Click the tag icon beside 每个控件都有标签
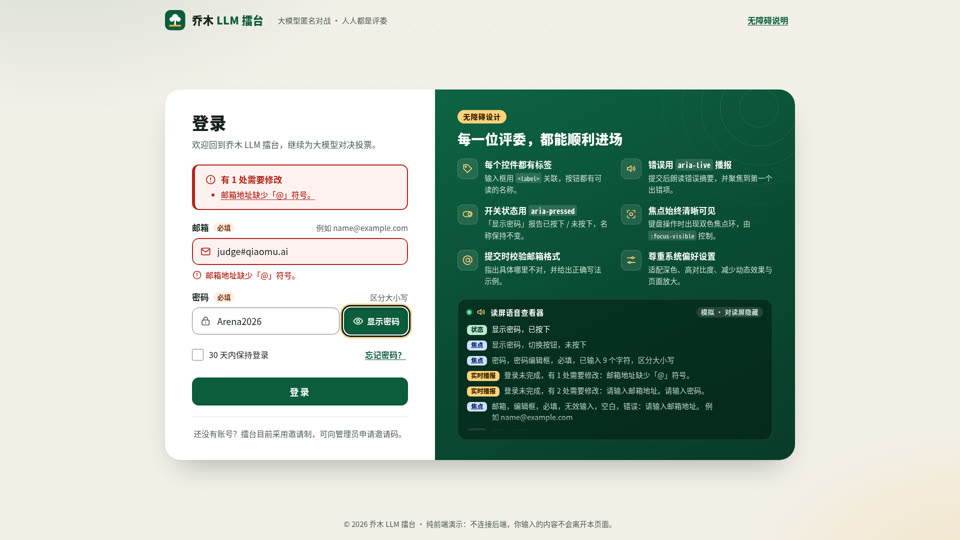This screenshot has height=540, width=960. [467, 168]
